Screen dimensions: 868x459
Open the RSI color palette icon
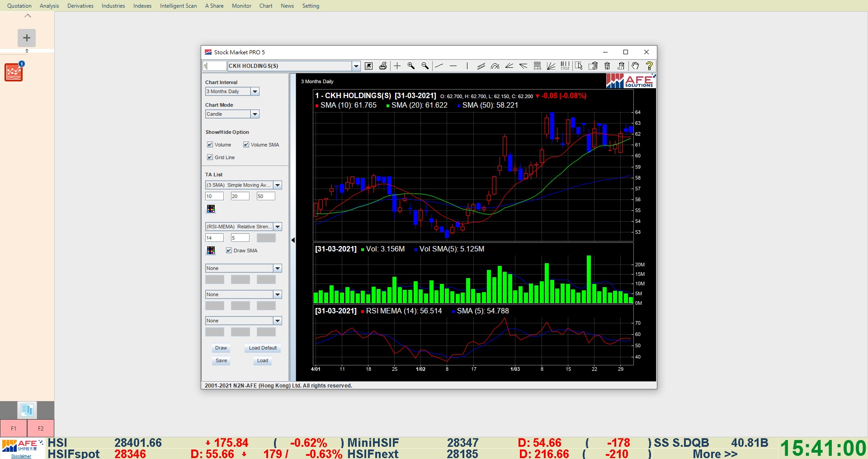[x=211, y=251]
